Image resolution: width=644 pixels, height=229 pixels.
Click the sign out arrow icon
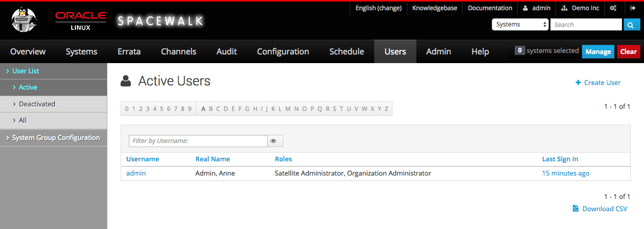point(633,8)
